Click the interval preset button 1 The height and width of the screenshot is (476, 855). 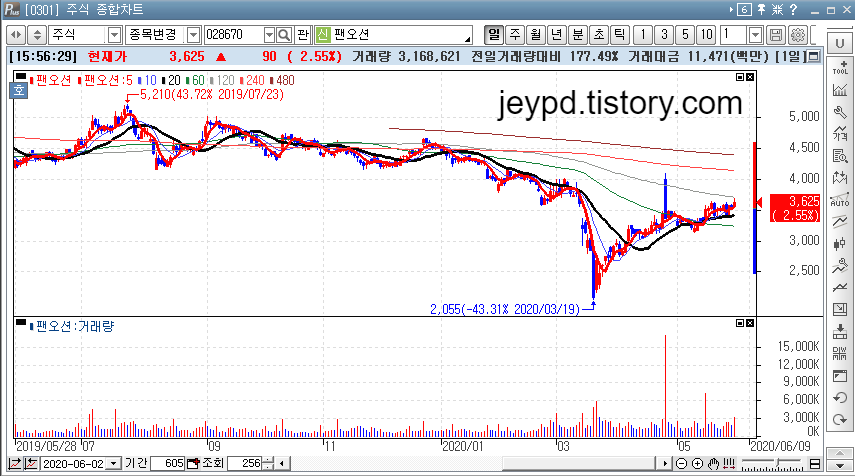coord(643,35)
